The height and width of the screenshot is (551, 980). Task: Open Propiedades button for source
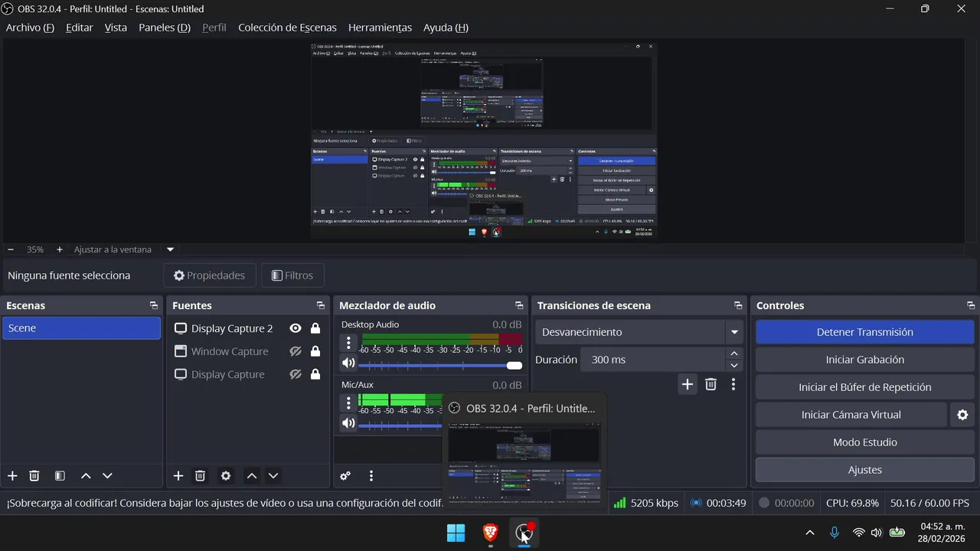pyautogui.click(x=209, y=275)
